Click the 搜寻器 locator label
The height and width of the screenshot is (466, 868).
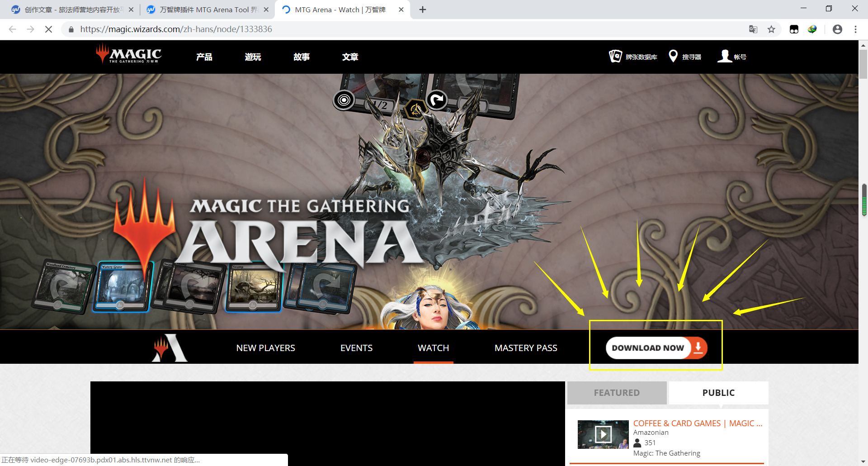[692, 57]
